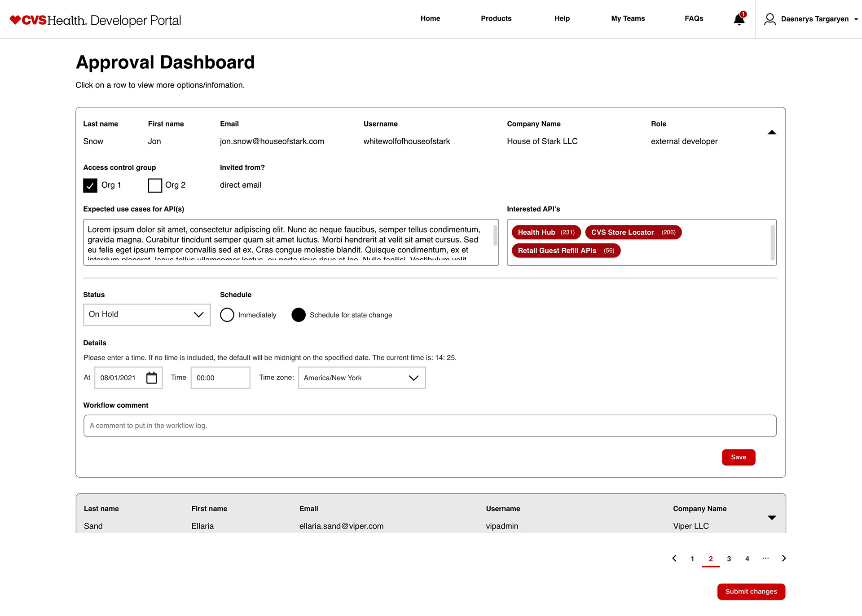Click the Interested API's box scrollbar
The width and height of the screenshot is (862, 616).
click(x=772, y=242)
